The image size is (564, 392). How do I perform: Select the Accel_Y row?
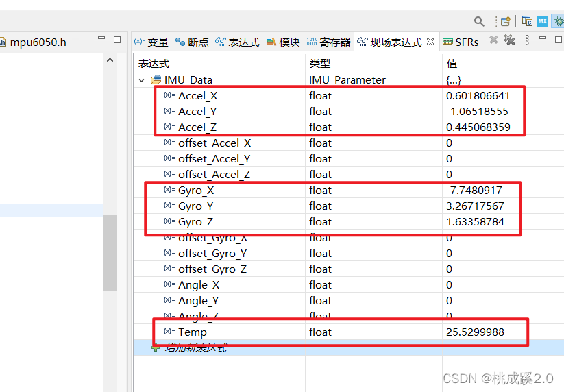(x=349, y=112)
